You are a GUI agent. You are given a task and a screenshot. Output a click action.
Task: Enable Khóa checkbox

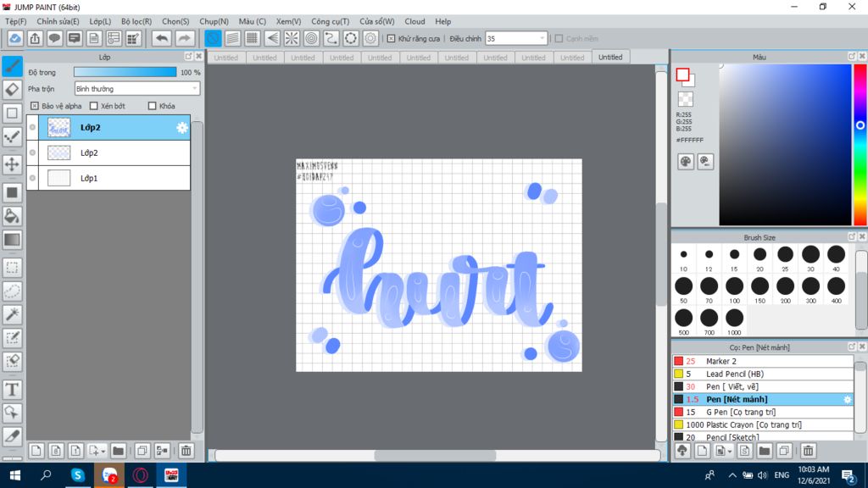pyautogui.click(x=153, y=106)
